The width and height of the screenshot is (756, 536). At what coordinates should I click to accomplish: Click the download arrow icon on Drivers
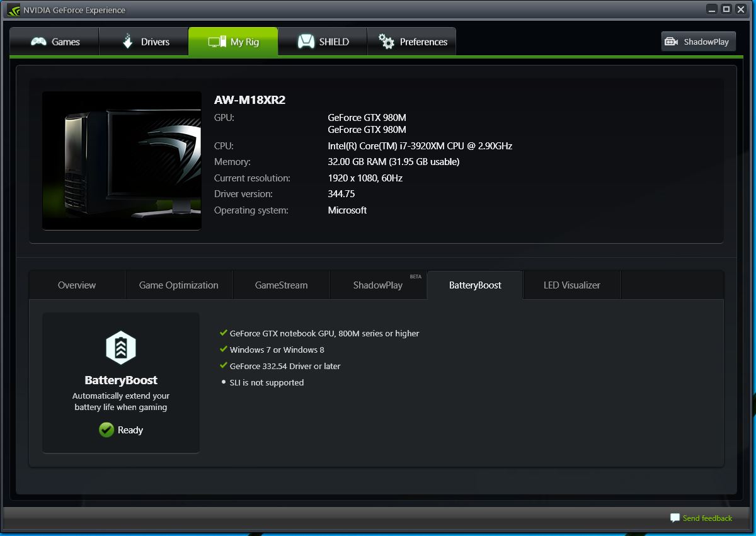(128, 42)
